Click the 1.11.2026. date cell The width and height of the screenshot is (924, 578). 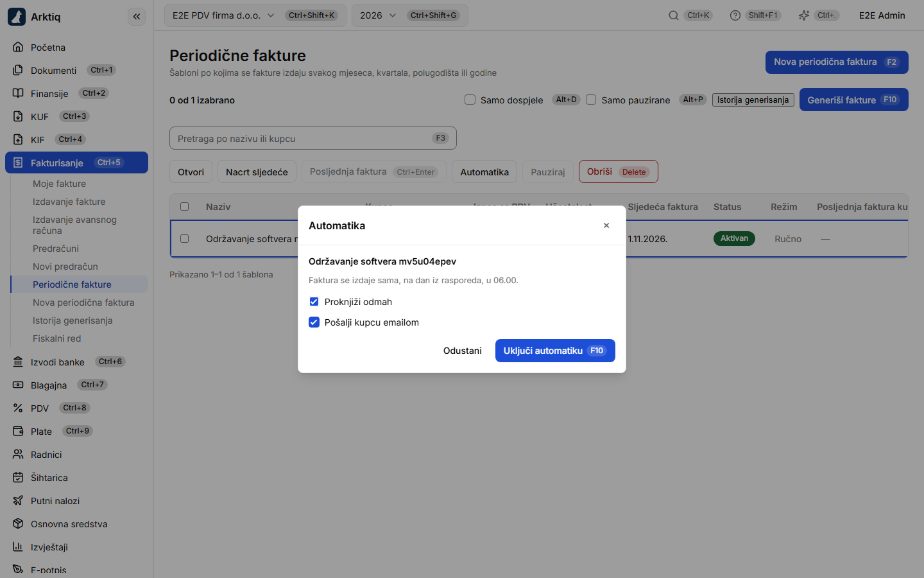click(647, 239)
